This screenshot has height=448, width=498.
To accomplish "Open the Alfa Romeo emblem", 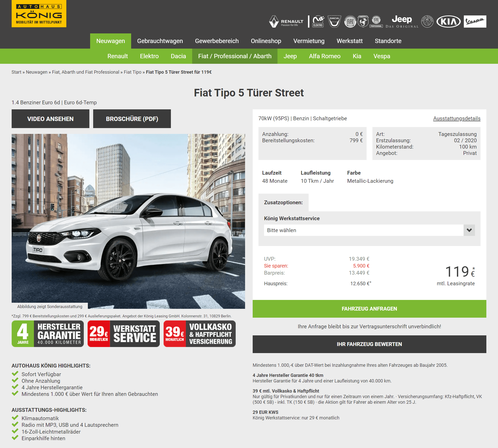I will (427, 22).
